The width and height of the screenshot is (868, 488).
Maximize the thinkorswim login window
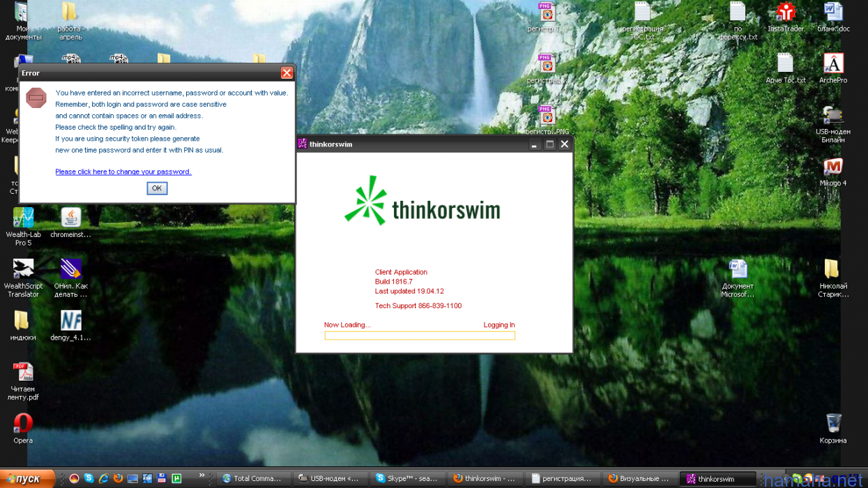(x=549, y=144)
